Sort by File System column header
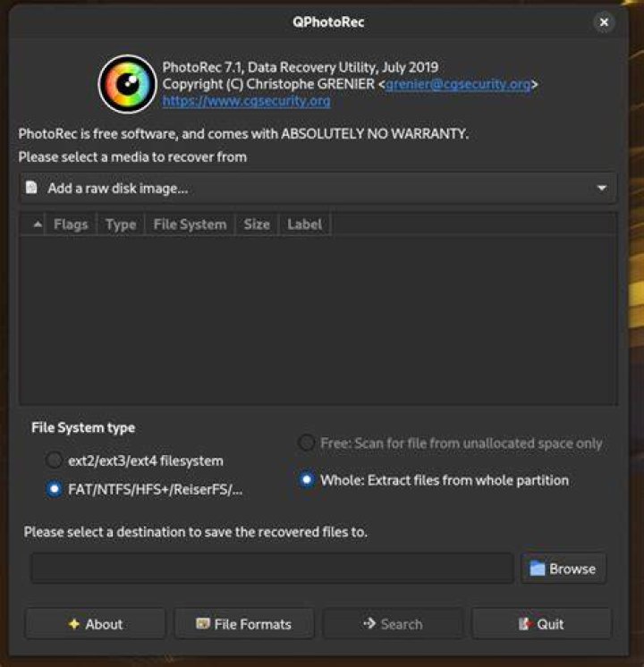This screenshot has height=667, width=644. 190,224
